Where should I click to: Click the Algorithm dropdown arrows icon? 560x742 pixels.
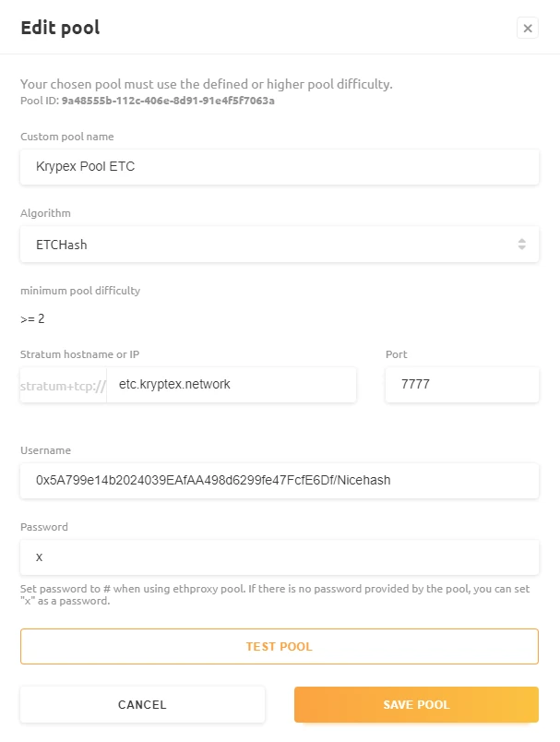click(521, 245)
